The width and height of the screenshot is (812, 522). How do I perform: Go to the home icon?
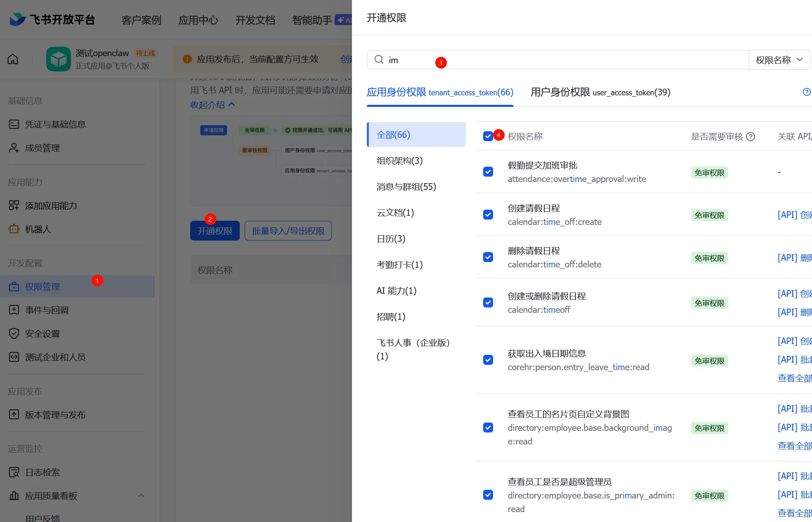pyautogui.click(x=13, y=59)
